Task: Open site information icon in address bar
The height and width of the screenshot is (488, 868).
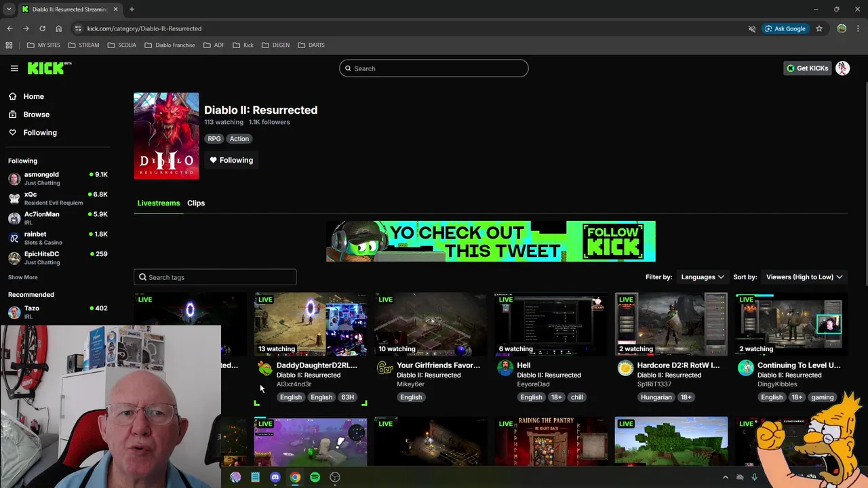Action: (78, 28)
